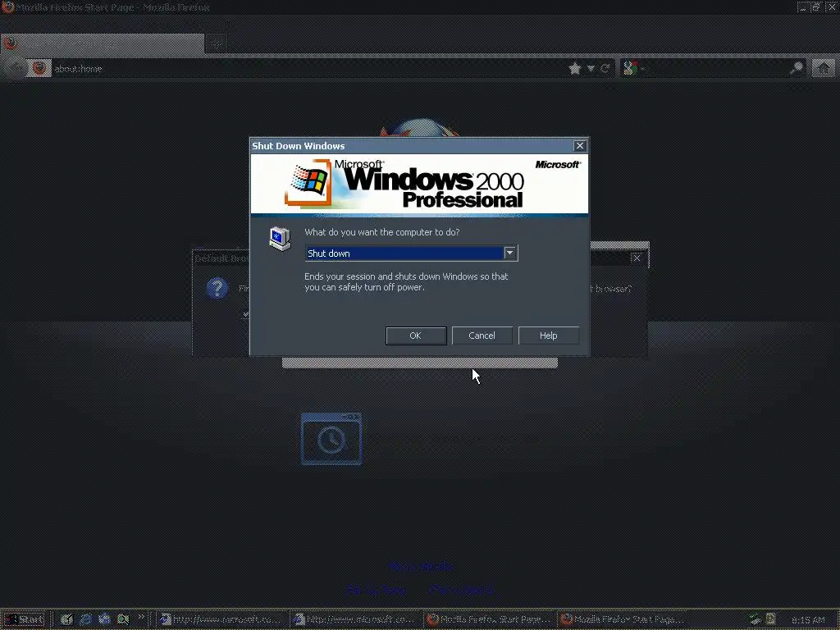Screen dimensions: 840x630
Task: Click the question mark icon in Default Browser dialog
Action: (x=217, y=288)
